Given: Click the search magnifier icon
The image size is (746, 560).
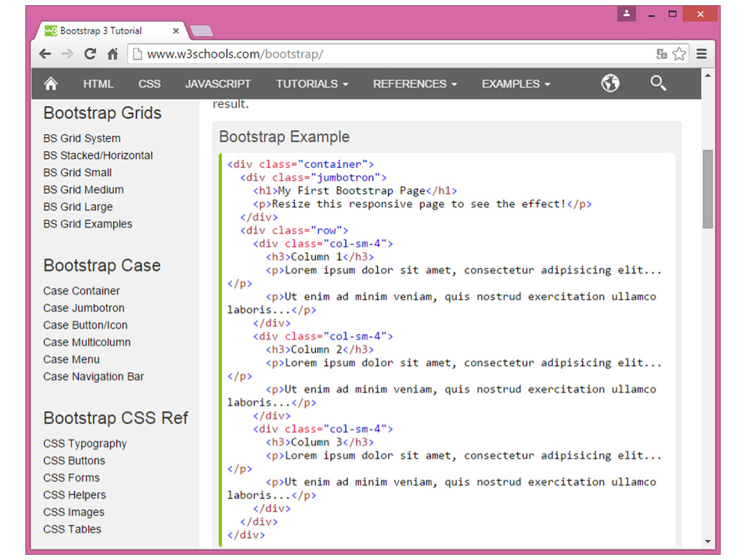Looking at the screenshot, I should tap(658, 83).
